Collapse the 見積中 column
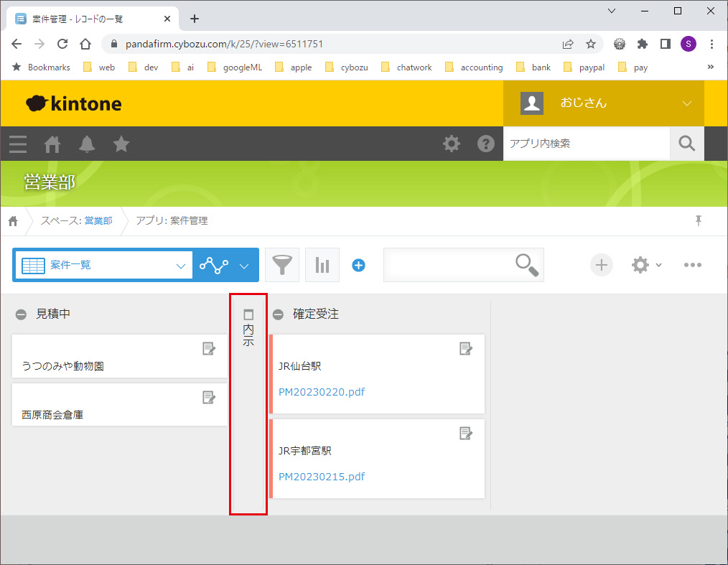728x565 pixels. (22, 314)
